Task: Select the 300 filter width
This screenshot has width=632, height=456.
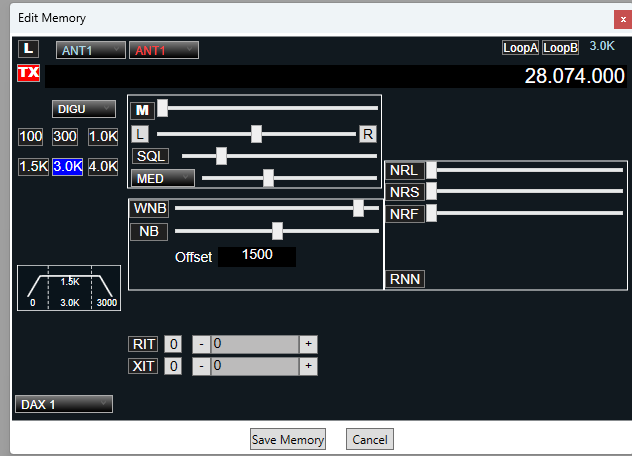Action: point(65,137)
